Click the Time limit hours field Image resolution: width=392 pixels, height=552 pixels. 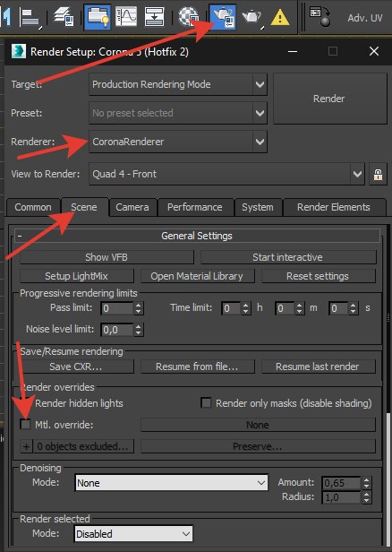click(x=231, y=308)
